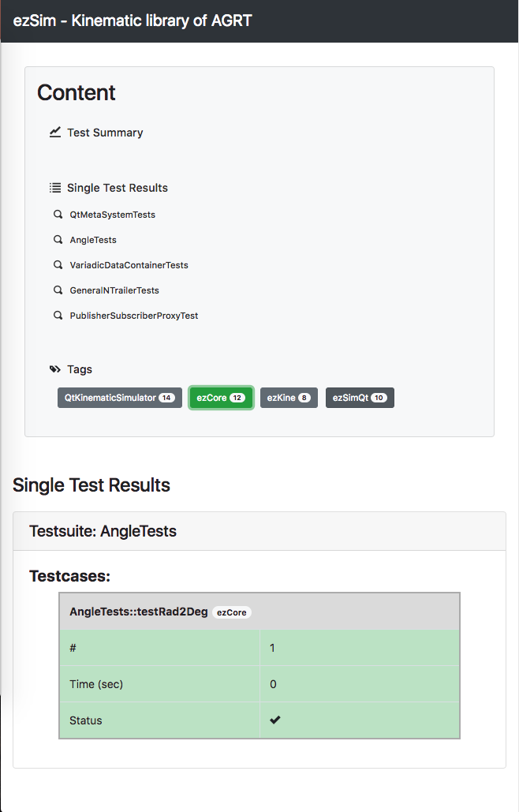This screenshot has width=519, height=812.
Task: Jump to QtMetaSystemTests results
Action: click(112, 215)
